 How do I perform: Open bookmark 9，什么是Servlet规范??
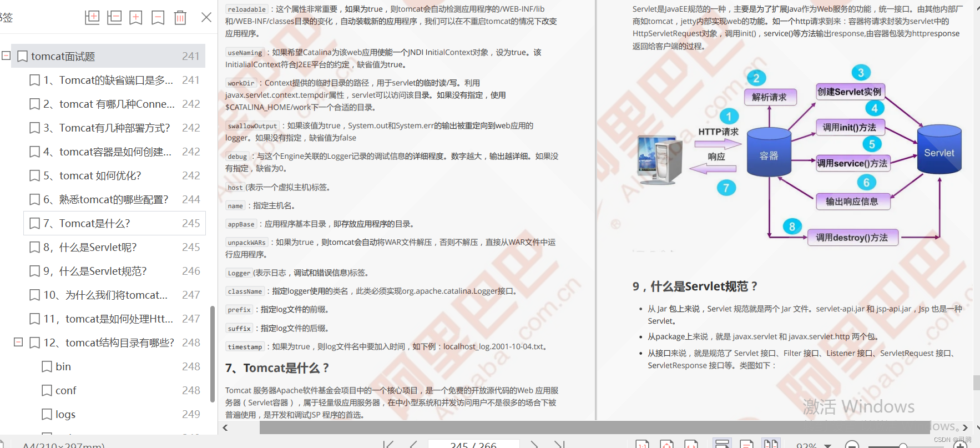point(114,271)
